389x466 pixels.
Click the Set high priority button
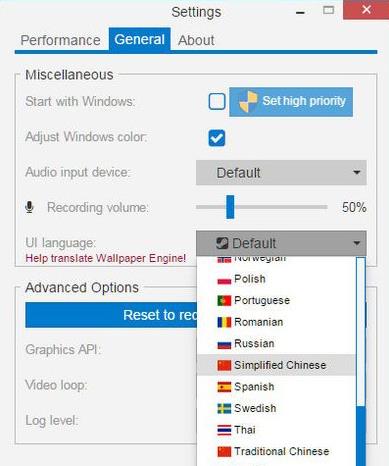tap(291, 102)
